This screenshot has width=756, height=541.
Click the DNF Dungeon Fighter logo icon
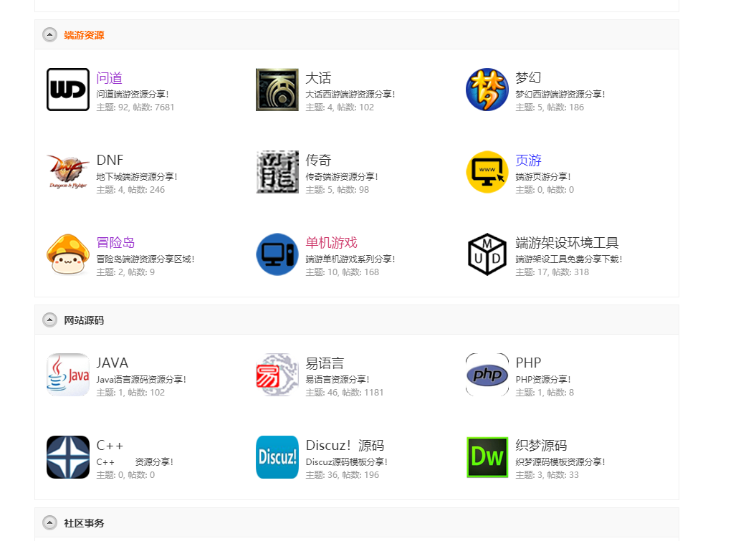68,172
